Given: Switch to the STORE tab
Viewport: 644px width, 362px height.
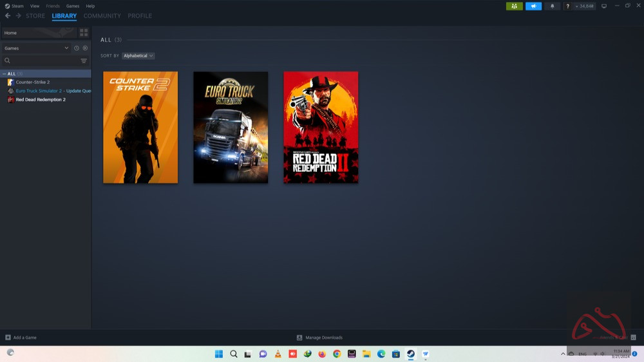Looking at the screenshot, I should coord(35,16).
